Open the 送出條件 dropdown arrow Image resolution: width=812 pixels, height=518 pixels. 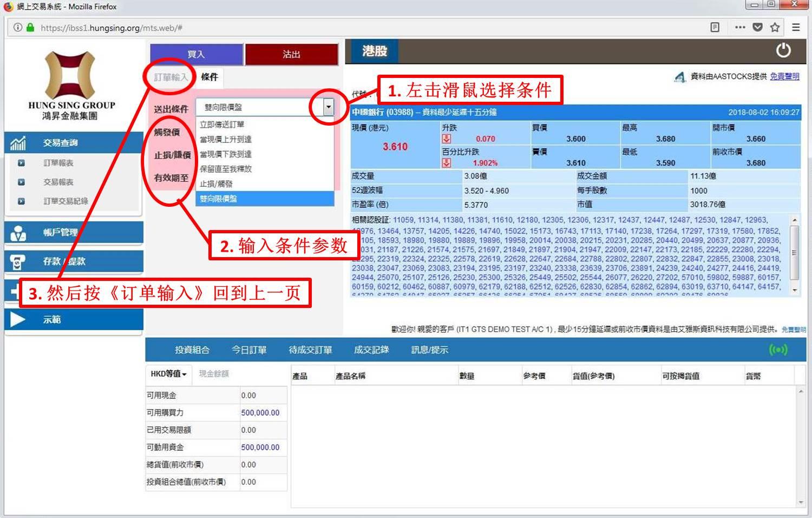coord(328,107)
